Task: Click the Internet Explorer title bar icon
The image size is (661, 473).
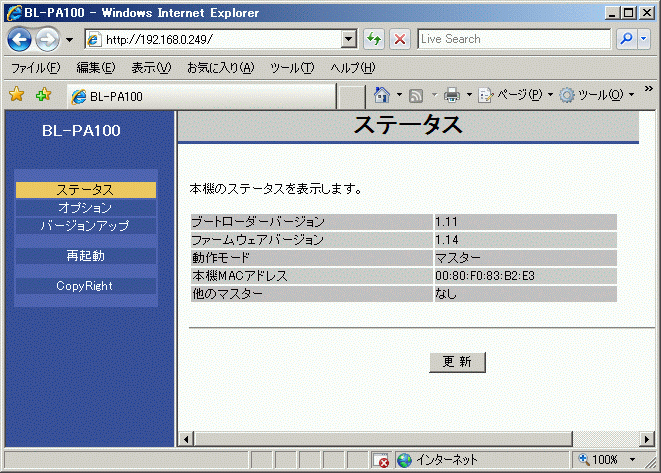Action: [14, 13]
